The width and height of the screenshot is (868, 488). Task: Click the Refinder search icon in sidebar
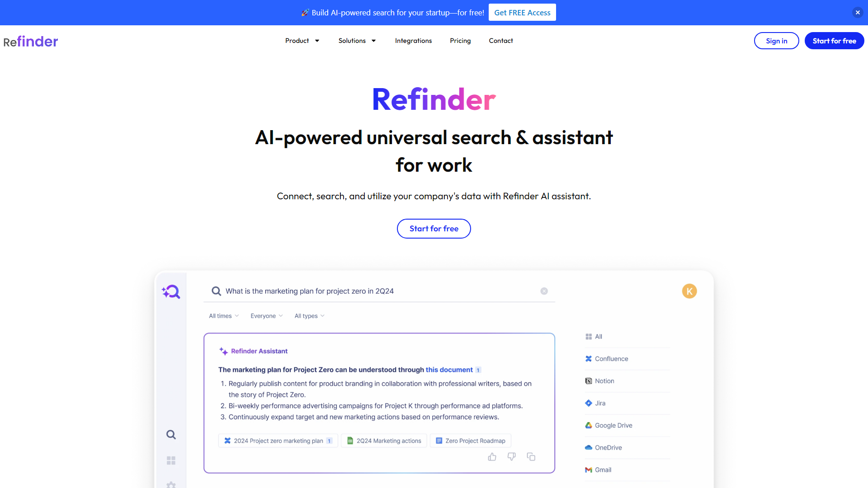pos(170,291)
